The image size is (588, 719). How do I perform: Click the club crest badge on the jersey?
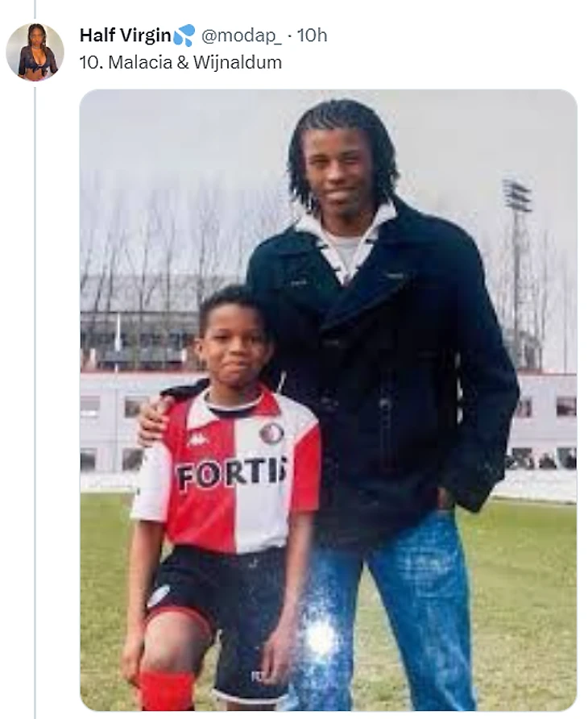click(271, 434)
